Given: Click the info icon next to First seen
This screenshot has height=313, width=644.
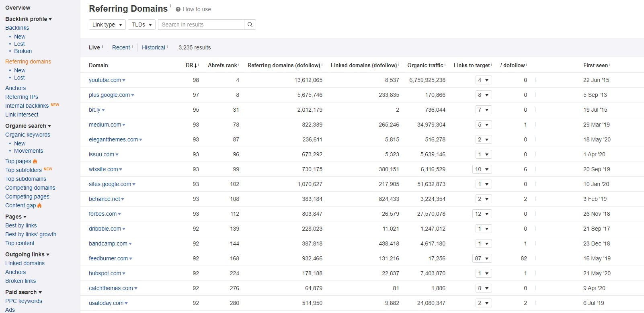Looking at the screenshot, I should pos(610,64).
